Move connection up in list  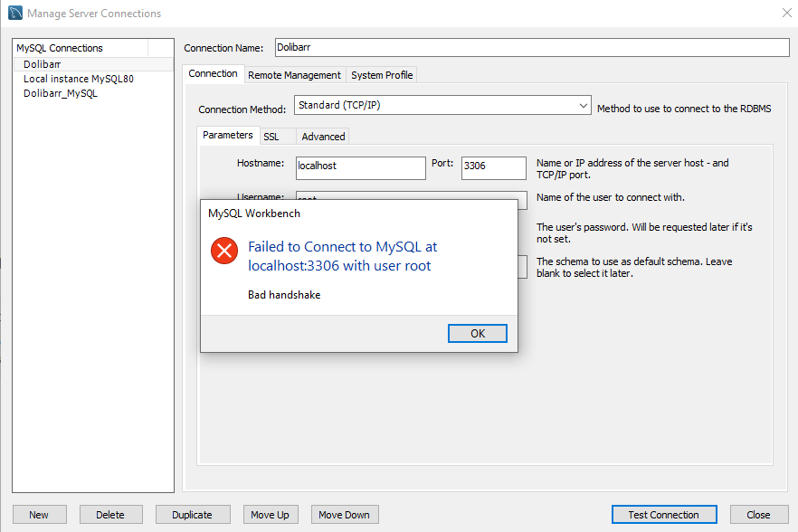271,515
